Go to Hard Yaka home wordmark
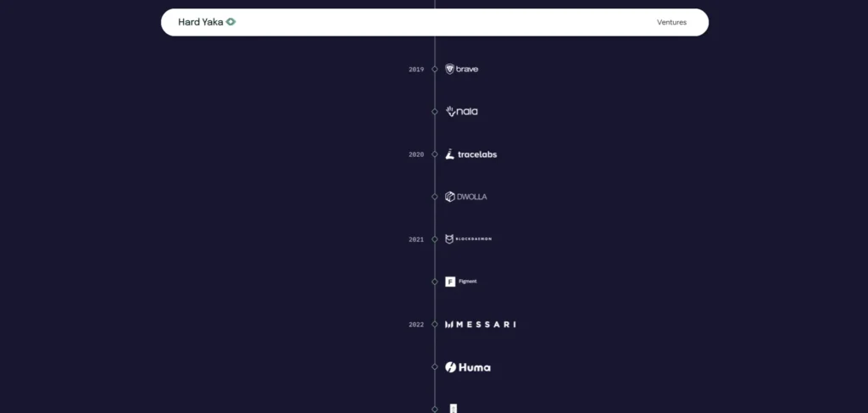The height and width of the screenshot is (413, 868). [x=200, y=22]
